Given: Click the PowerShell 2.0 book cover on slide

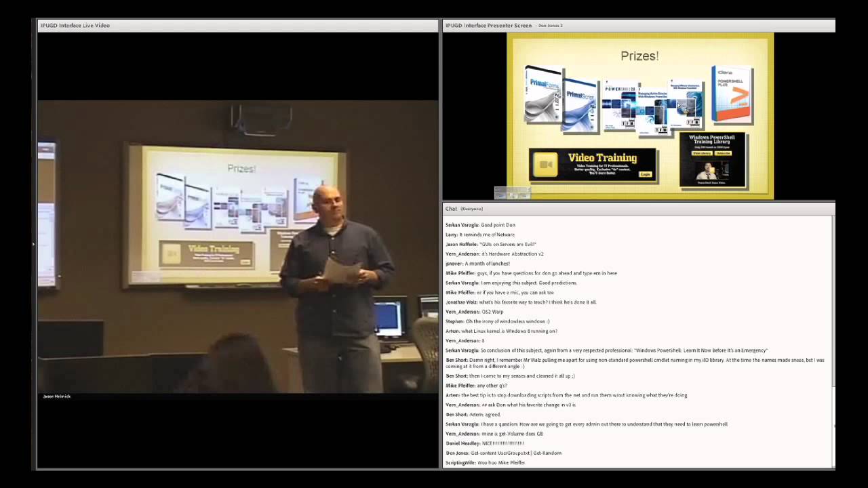Looking at the screenshot, I should coord(620,106).
